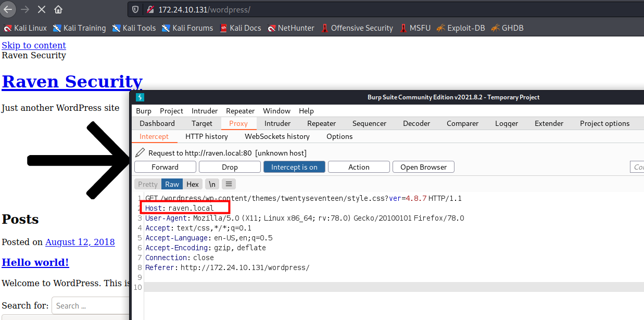
Task: Open the MSFU bookmark
Action: (x=415, y=28)
